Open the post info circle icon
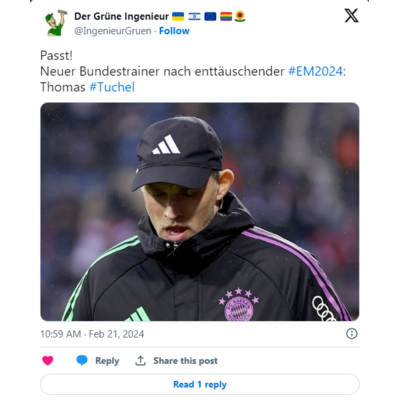The height and width of the screenshot is (400, 400). (352, 333)
